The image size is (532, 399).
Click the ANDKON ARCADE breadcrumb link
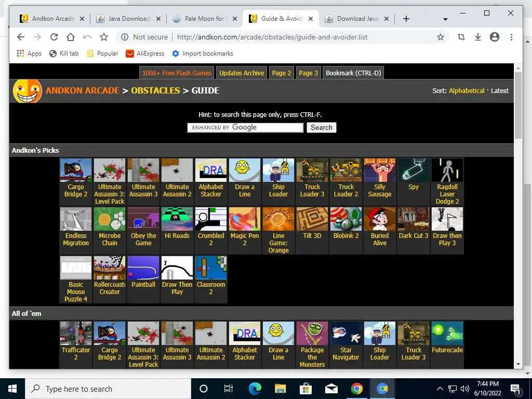coord(83,90)
